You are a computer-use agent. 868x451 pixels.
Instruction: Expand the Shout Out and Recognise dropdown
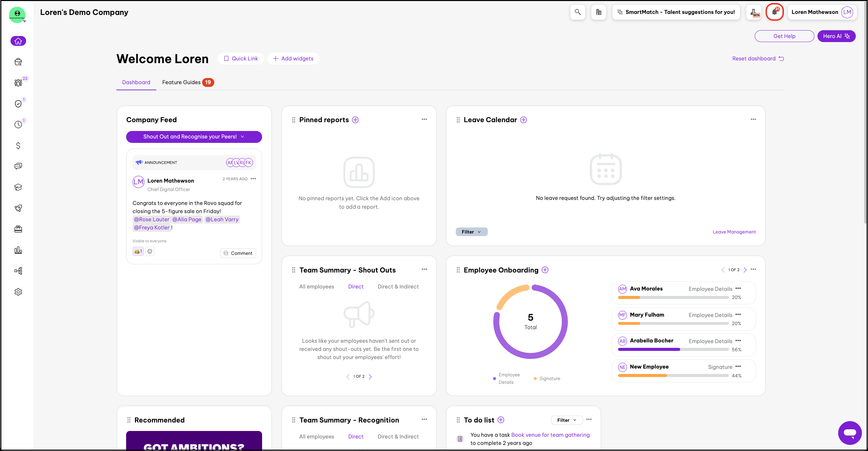(194, 137)
